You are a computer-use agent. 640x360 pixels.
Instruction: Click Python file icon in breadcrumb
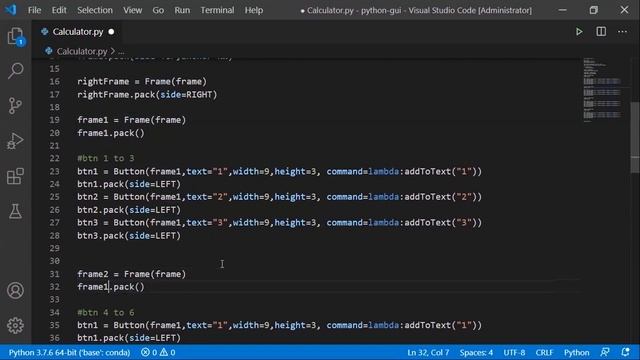point(49,51)
